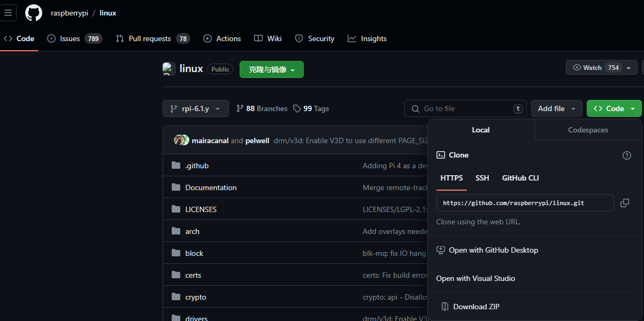
Task: Click the terminal icon beside Clone heading
Action: 441,155
